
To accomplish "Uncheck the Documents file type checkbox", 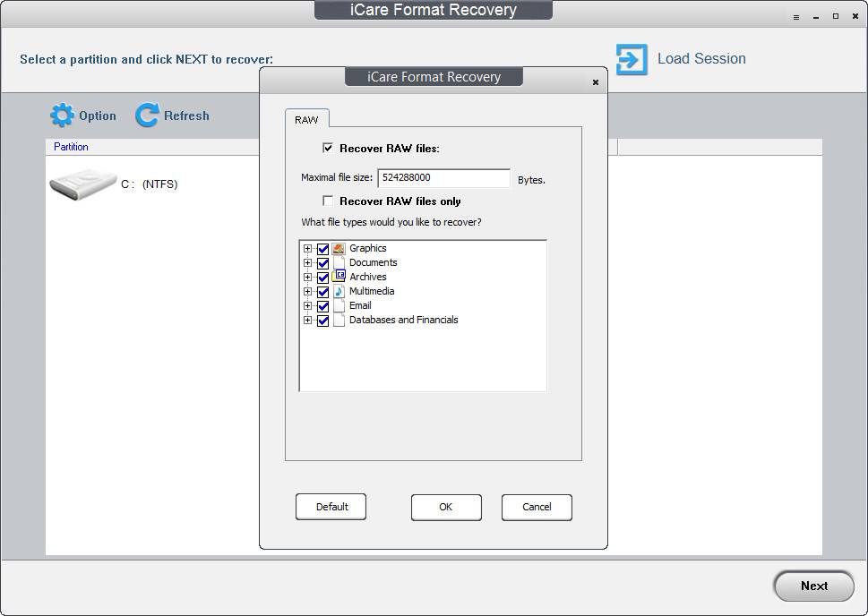I will (x=323, y=263).
